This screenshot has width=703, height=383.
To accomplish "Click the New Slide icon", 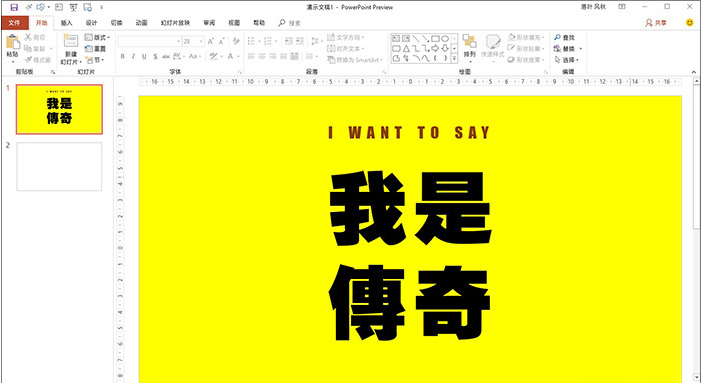I will pos(70,41).
